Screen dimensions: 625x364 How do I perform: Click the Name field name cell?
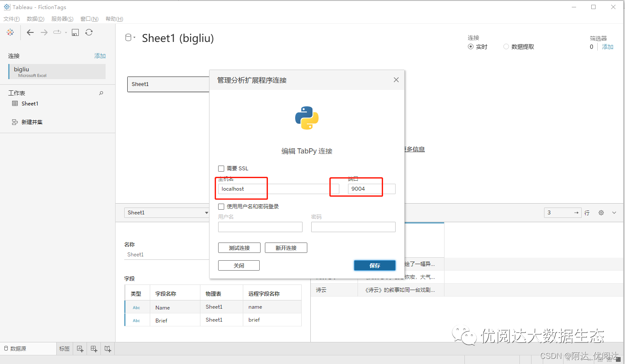click(x=175, y=307)
